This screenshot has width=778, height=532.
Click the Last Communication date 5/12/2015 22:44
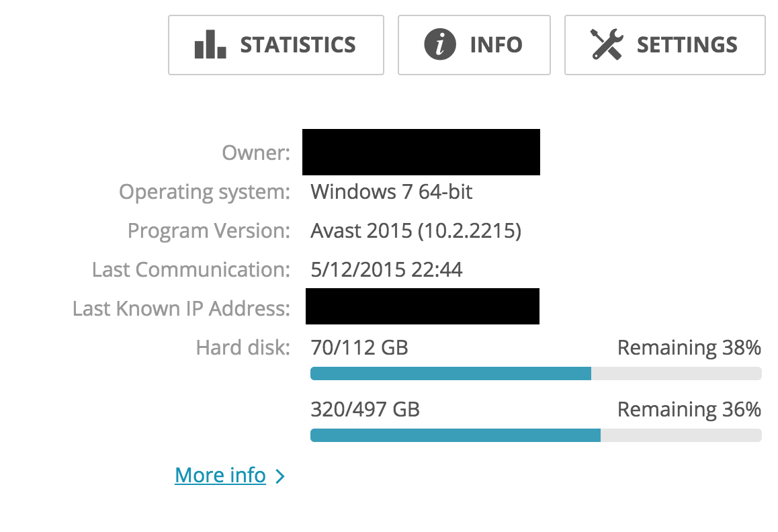tap(386, 269)
